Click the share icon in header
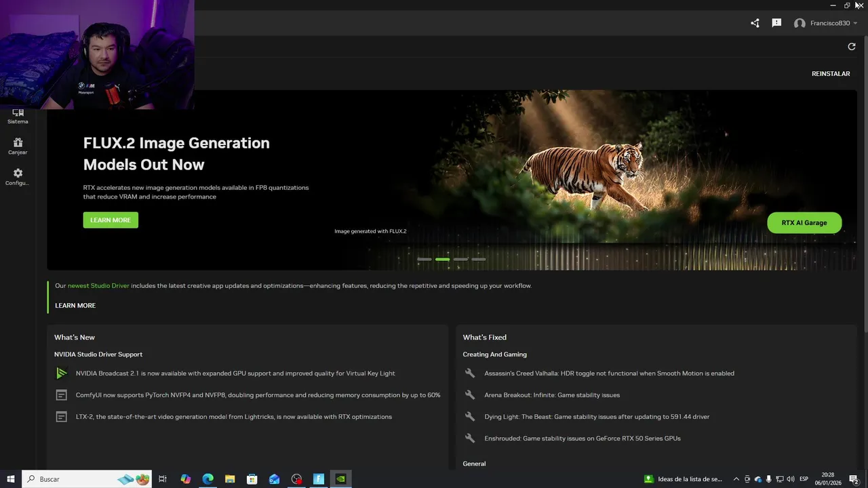This screenshot has height=488, width=868. pyautogui.click(x=755, y=23)
